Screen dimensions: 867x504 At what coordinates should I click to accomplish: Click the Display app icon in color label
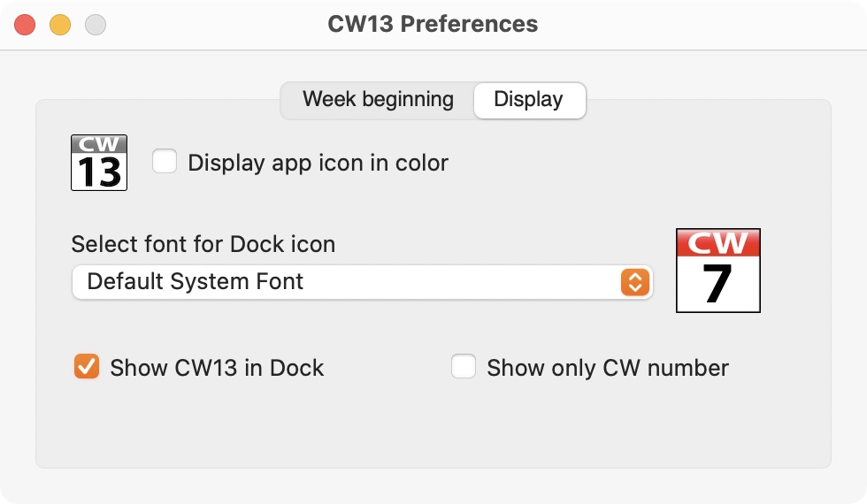[x=318, y=163]
